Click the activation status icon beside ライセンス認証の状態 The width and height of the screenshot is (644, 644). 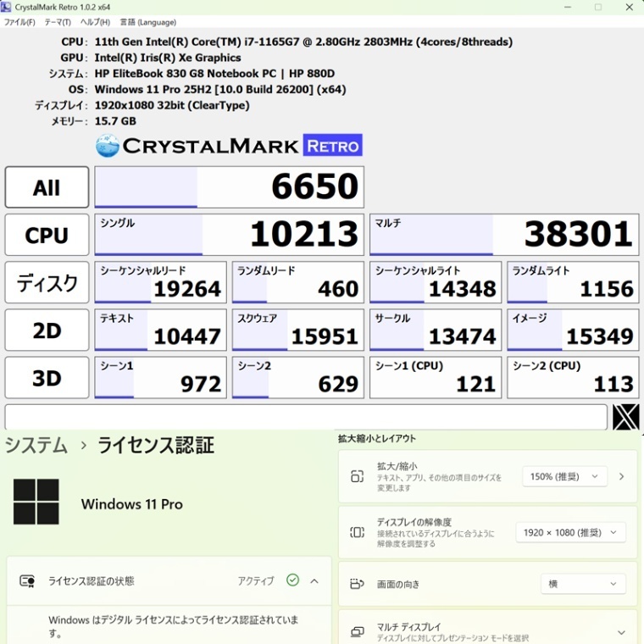(27, 580)
